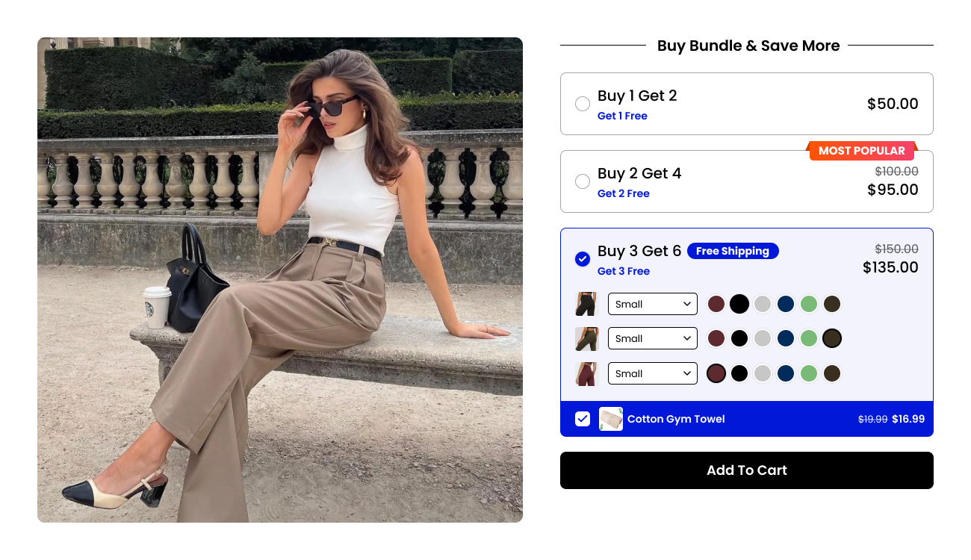971x560 pixels.
Task: Pick the gray color swatch in third row
Action: point(762,373)
